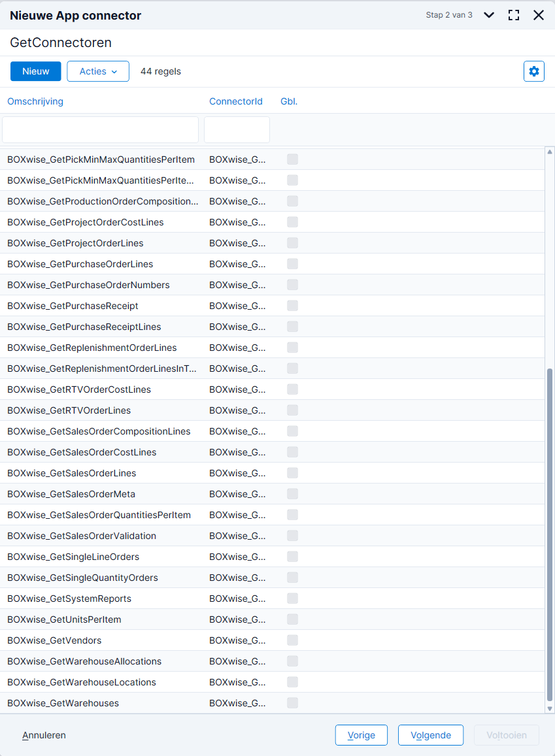Click the scrollbar down arrow
This screenshot has width=555, height=756.
coord(550,709)
